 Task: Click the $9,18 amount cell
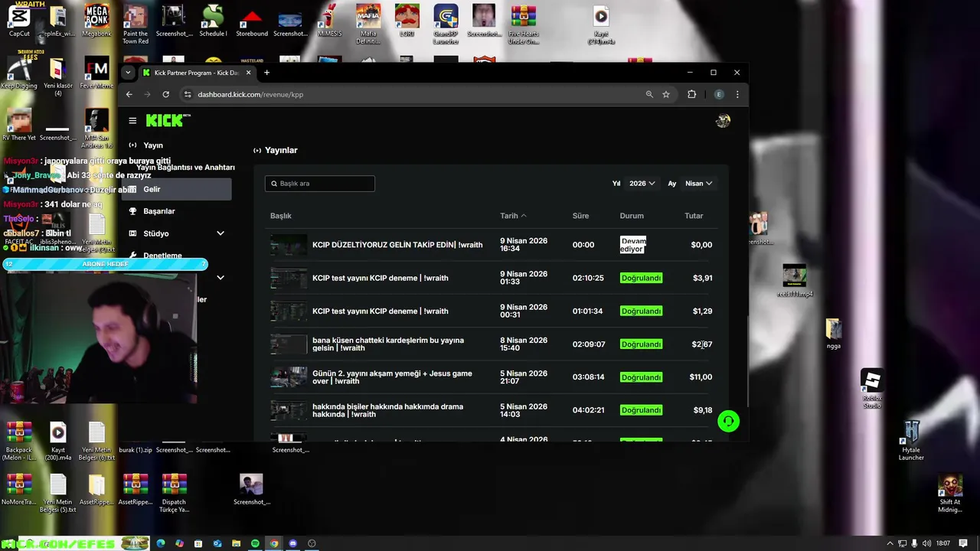[703, 410]
